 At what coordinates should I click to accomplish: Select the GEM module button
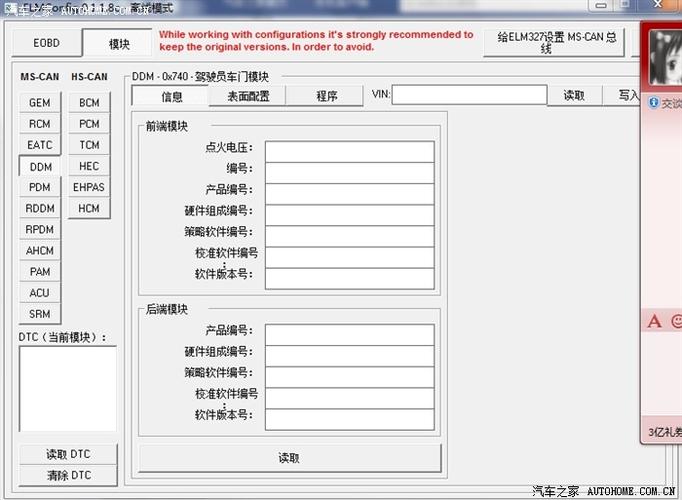point(40,103)
